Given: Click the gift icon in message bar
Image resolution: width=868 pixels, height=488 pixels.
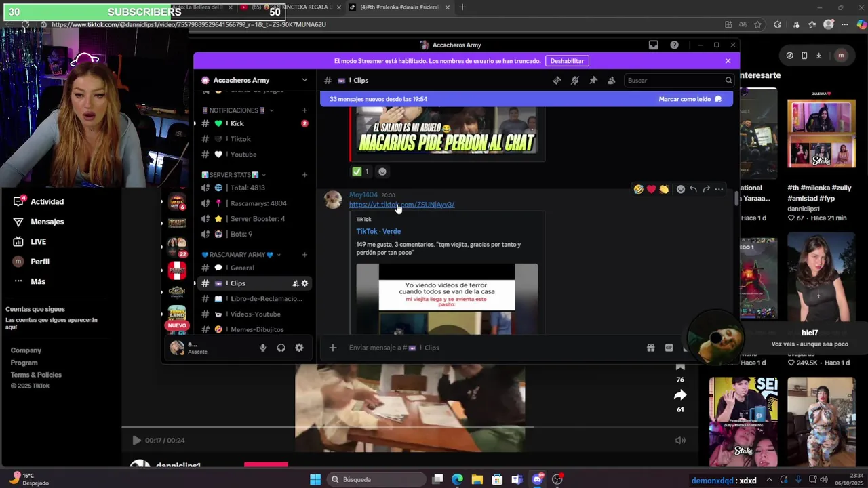Looking at the screenshot, I should click(650, 348).
